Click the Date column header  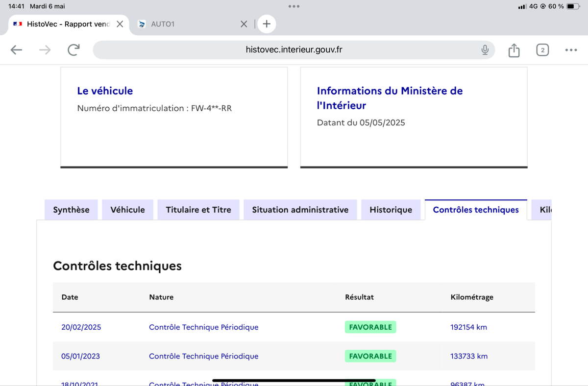[70, 297]
